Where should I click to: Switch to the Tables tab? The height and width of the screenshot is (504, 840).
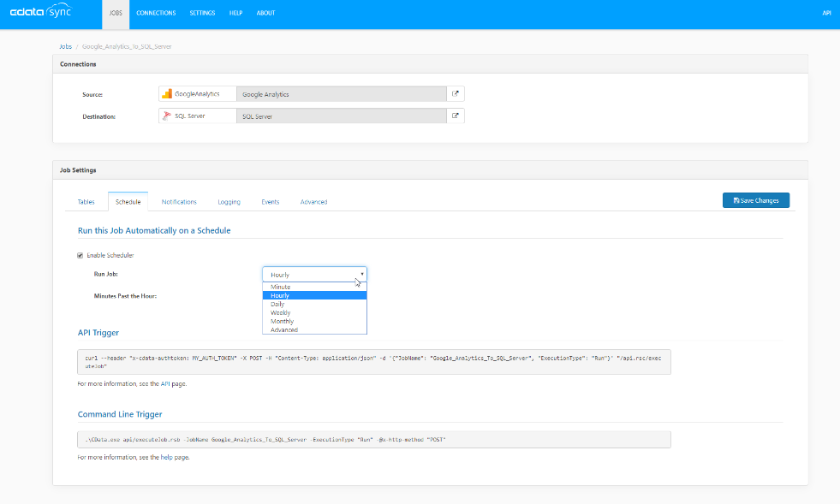tap(86, 202)
